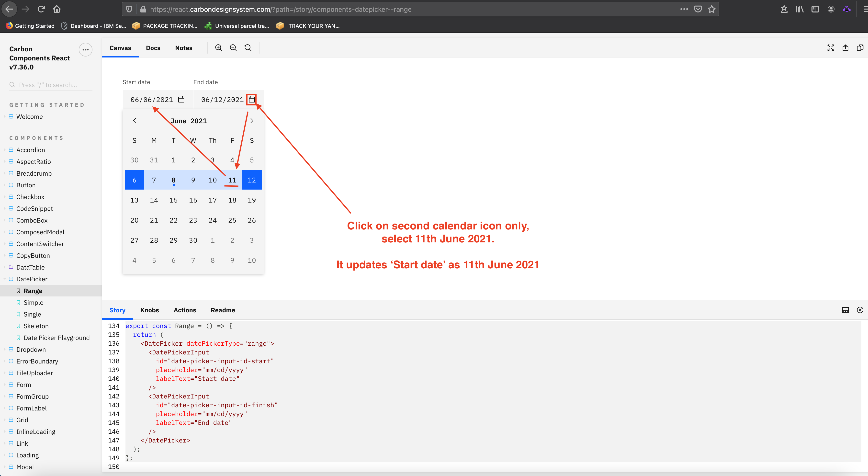Screen dimensions: 868x476
Task: Open canvas in new tab icon
Action: pyautogui.click(x=845, y=48)
